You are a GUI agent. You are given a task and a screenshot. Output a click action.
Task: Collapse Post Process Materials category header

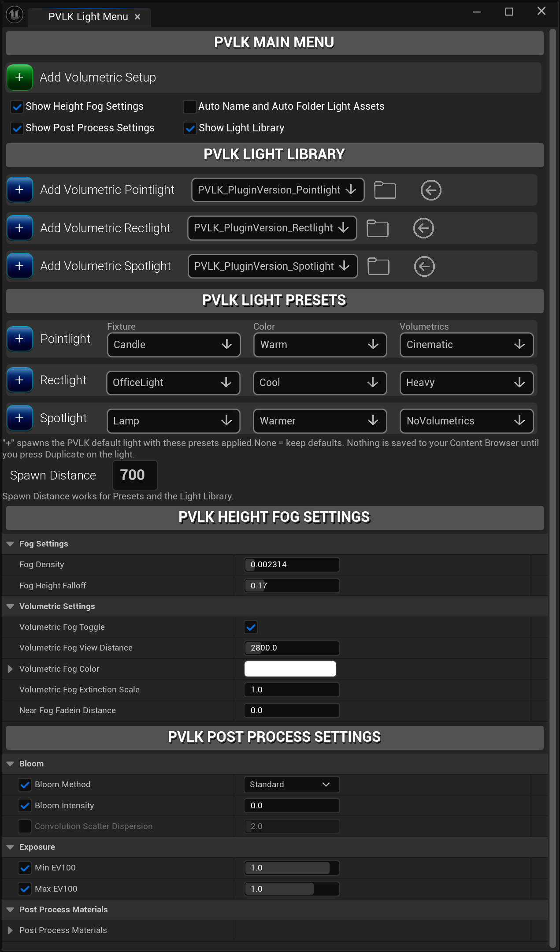point(10,910)
